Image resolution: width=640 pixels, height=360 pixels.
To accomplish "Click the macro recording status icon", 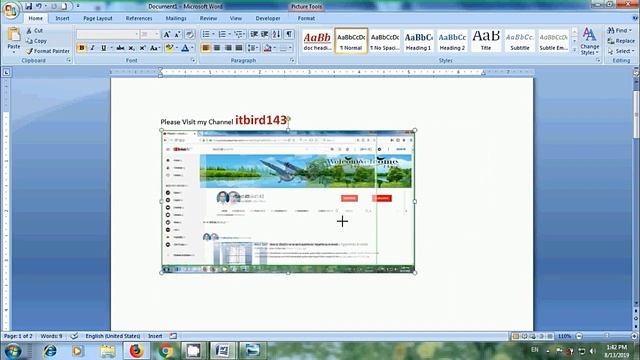I will click(173, 336).
